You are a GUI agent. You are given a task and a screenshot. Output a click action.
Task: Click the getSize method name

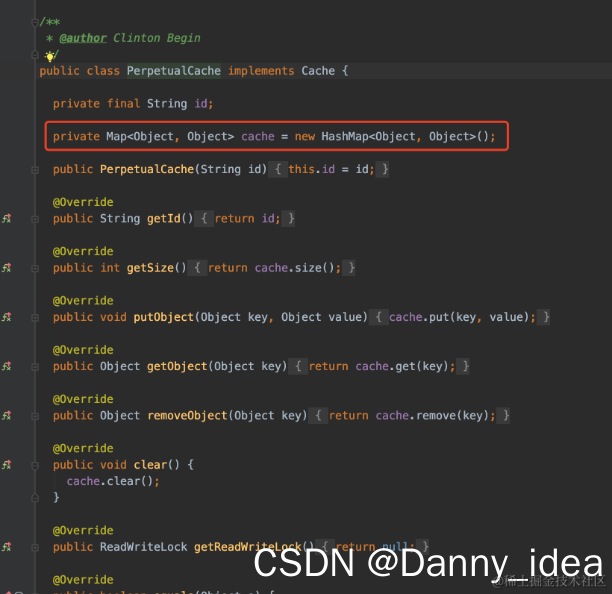pos(150,268)
